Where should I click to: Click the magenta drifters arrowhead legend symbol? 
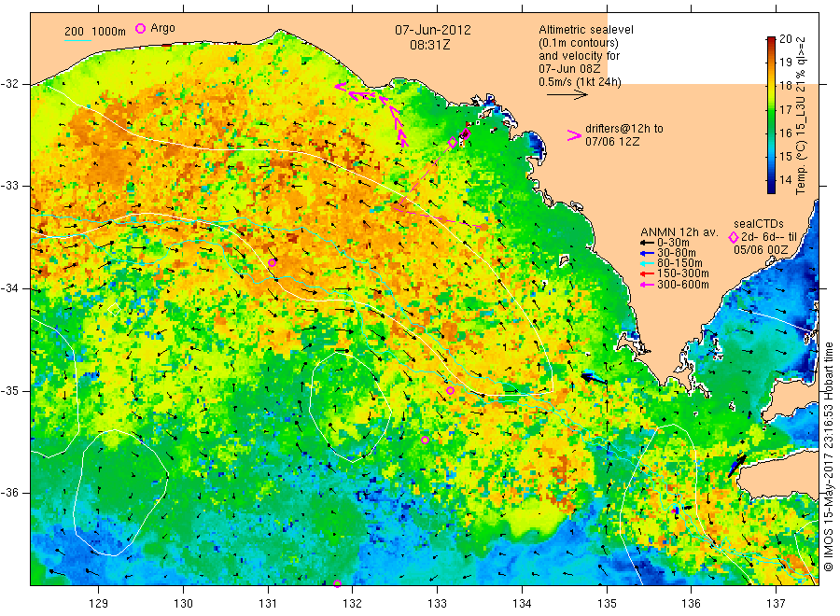574,136
